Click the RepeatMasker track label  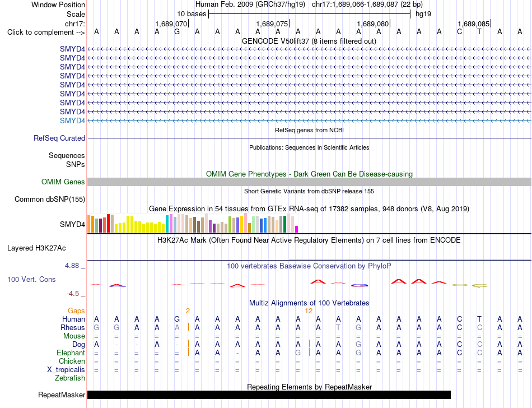pos(62,395)
